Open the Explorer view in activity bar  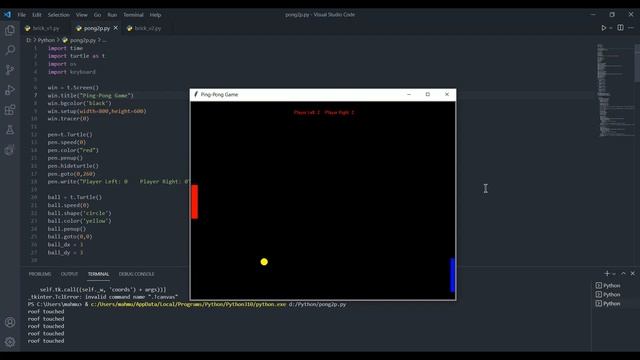pos(10,30)
